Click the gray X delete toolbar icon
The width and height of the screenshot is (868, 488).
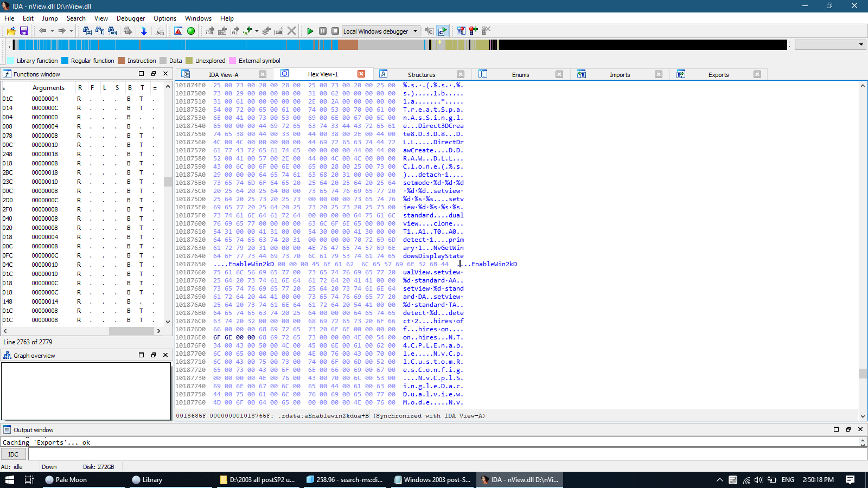tap(292, 31)
